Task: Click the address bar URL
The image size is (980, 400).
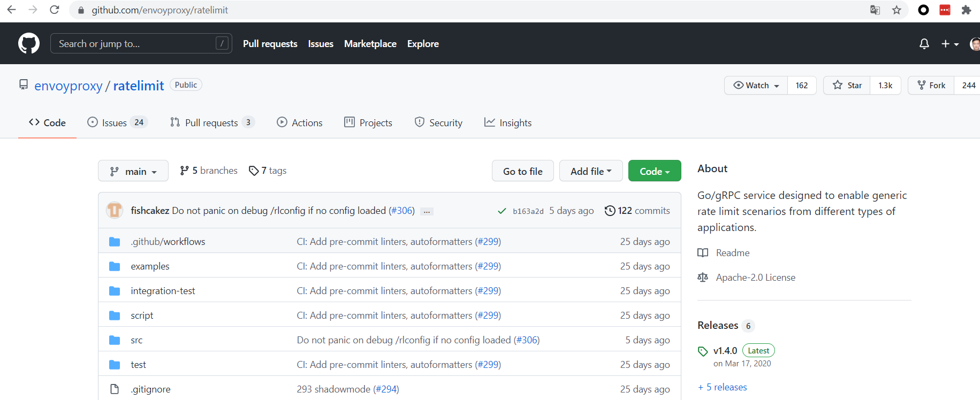Action: pos(159,10)
